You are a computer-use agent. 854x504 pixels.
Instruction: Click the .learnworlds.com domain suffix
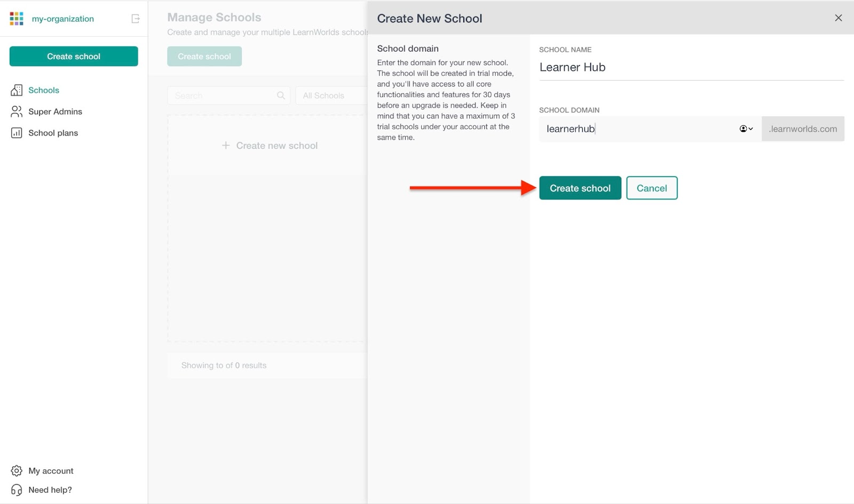click(803, 129)
